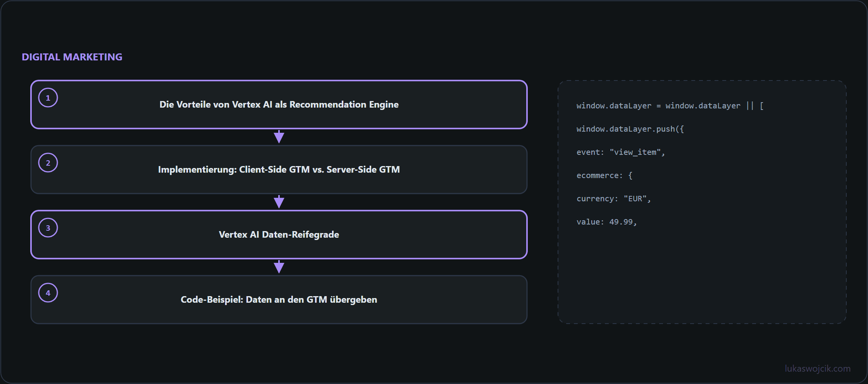Click the first code line window.dataLayer = window.dataLayer
868x384 pixels.
tap(670, 106)
